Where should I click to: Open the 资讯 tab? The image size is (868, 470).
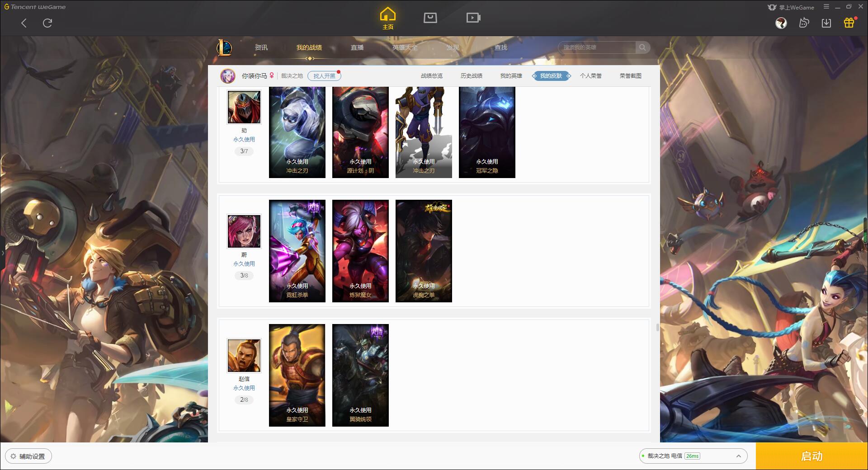tap(261, 47)
